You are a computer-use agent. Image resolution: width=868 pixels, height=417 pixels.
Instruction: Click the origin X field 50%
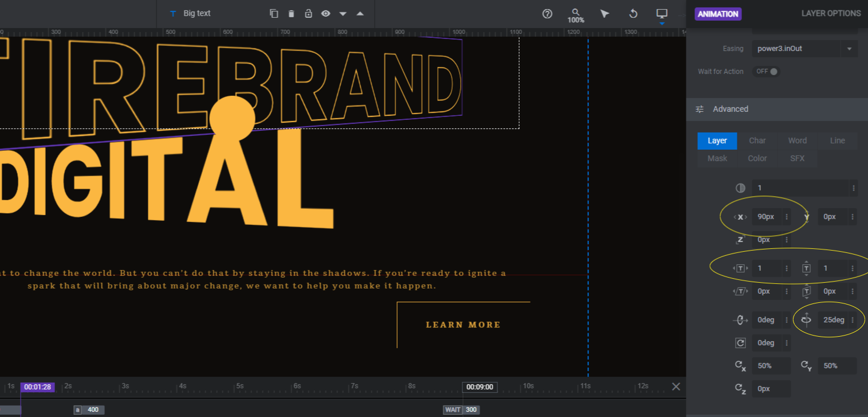tap(772, 366)
